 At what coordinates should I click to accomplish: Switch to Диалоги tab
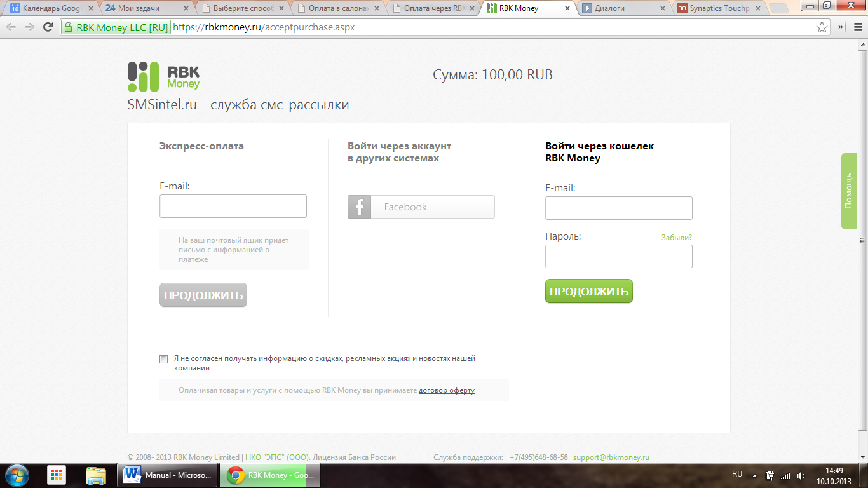click(625, 8)
